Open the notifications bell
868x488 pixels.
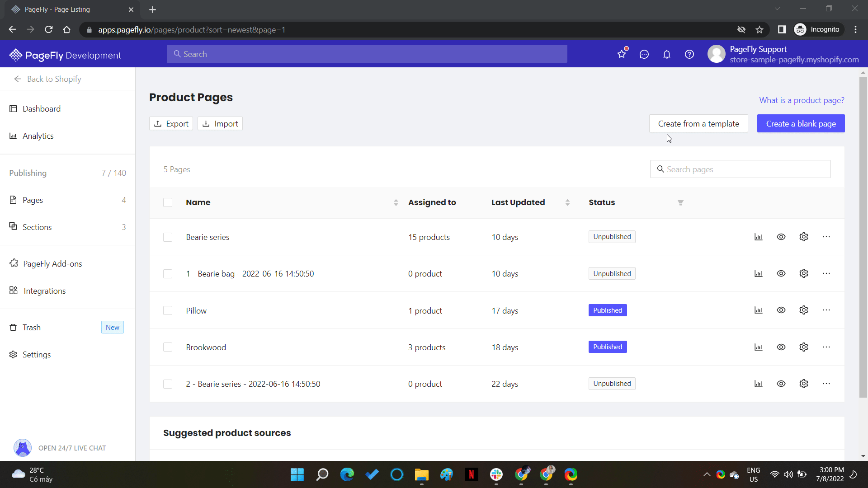point(667,54)
